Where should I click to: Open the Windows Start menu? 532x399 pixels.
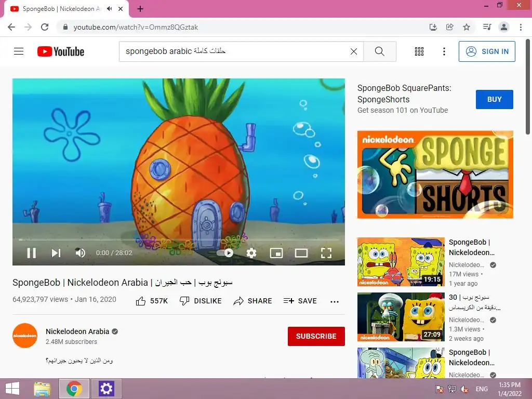point(12,389)
